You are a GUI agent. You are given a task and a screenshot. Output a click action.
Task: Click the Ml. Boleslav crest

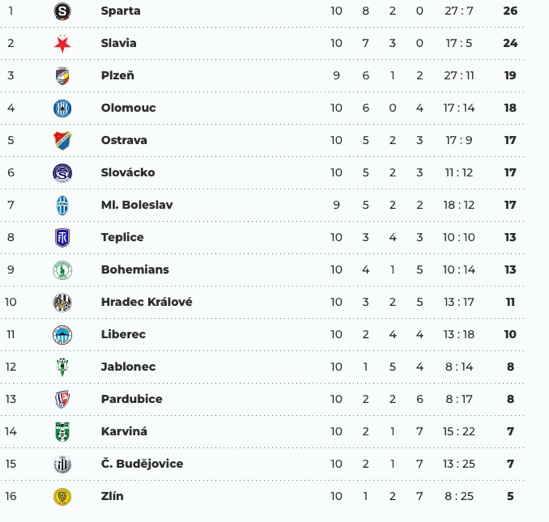click(x=62, y=206)
